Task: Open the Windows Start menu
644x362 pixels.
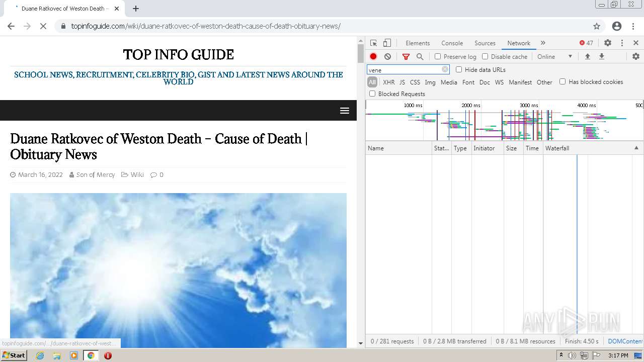Action: (14, 355)
